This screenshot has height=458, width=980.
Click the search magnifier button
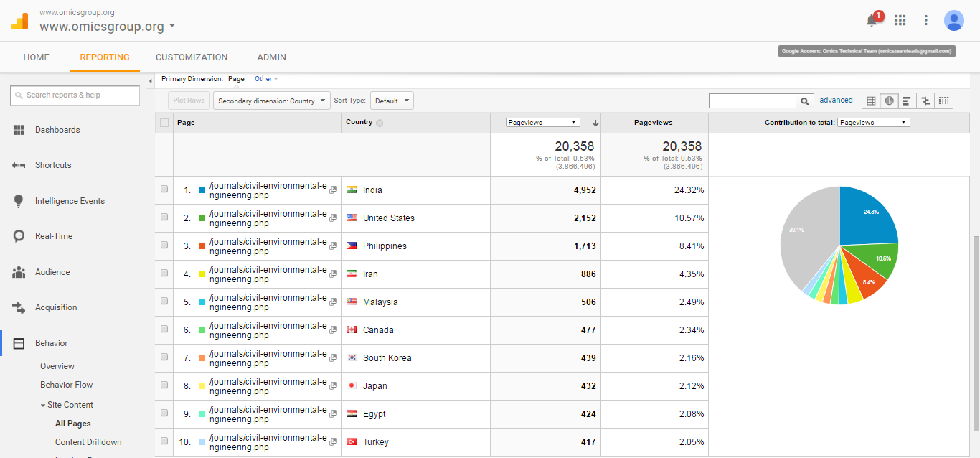805,101
